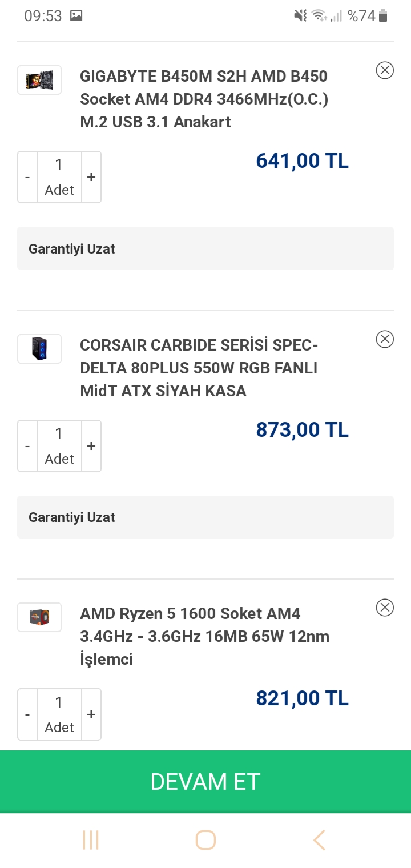Increase CORSAIR case quantity with plus
Viewport: 411px width, 868px height.
pyautogui.click(x=91, y=446)
